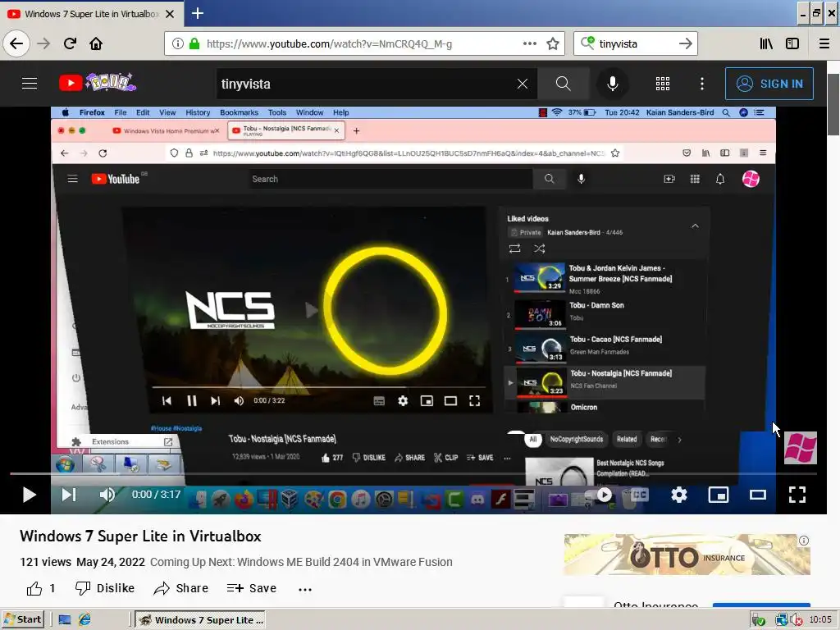The width and height of the screenshot is (840, 630).
Task: Share the video
Action: pyautogui.click(x=181, y=588)
